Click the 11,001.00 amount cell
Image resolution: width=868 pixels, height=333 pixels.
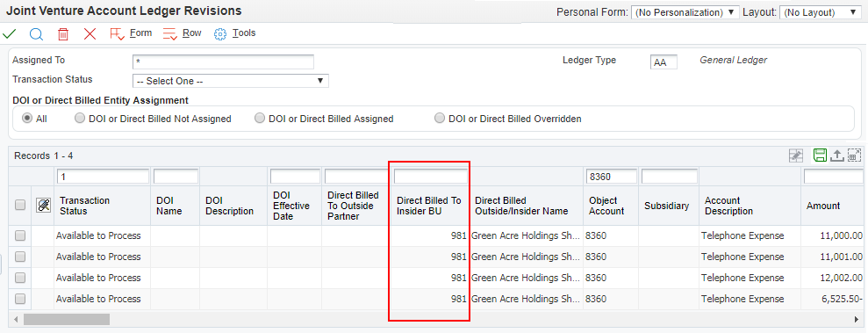(x=832, y=257)
